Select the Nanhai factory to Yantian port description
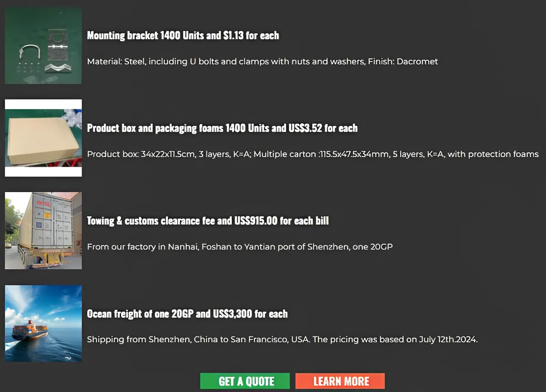Screen dimensions: 546x392 240,247
